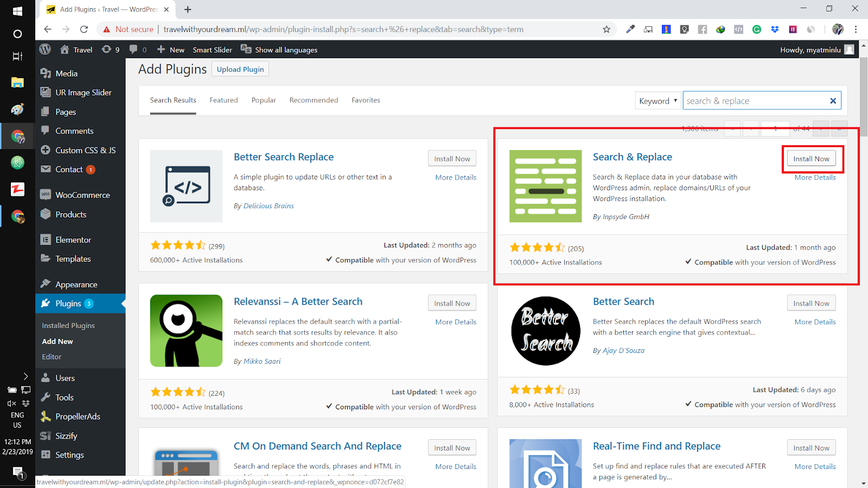Reload the page in Chrome
This screenshot has width=868, height=488.
tap(84, 29)
